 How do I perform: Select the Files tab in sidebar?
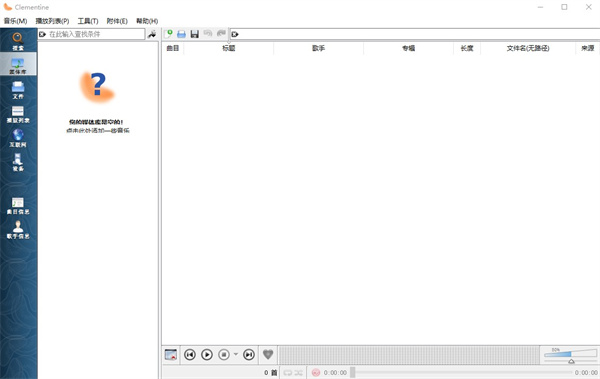click(x=18, y=90)
